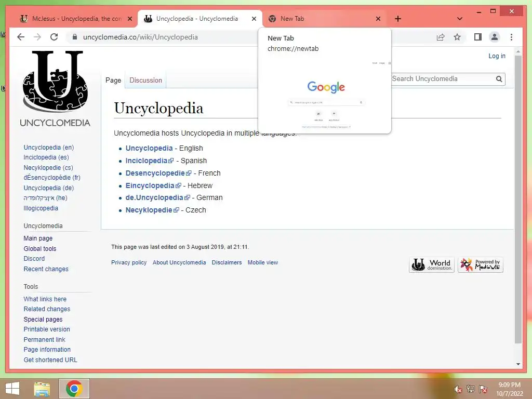This screenshot has width=532, height=399.
Task: Click the padlock site info icon
Action: point(75,37)
